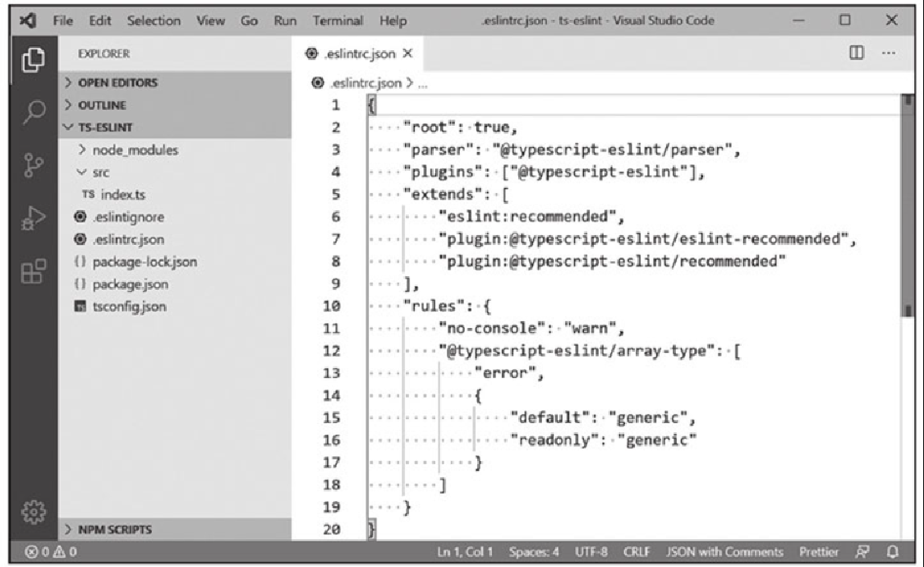The width and height of the screenshot is (924, 567).
Task: Split the editor to the right
Action: 856,53
